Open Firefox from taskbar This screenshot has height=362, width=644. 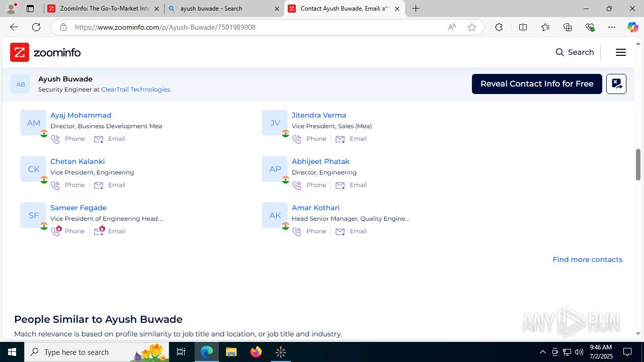coord(256,352)
